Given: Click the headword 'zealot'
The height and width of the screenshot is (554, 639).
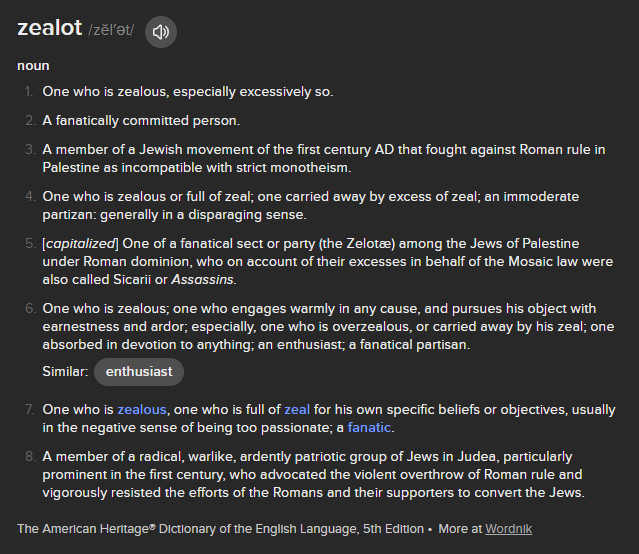Looking at the screenshot, I should click(49, 30).
